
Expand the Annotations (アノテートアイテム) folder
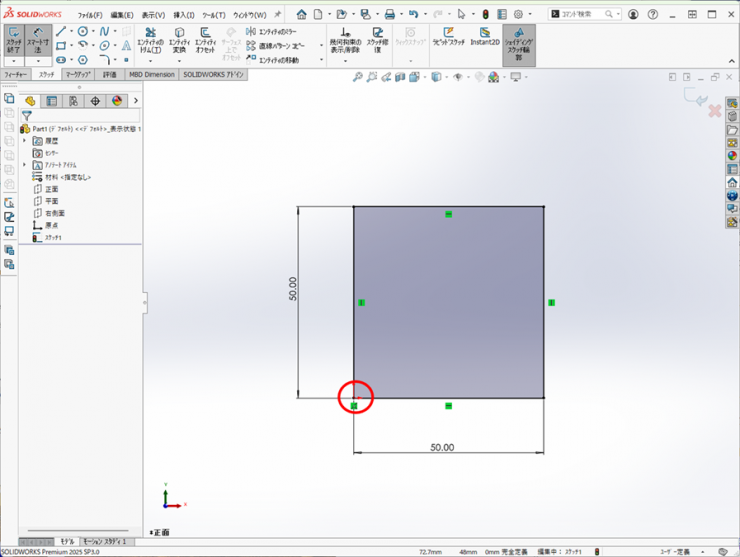pyautogui.click(x=25, y=165)
